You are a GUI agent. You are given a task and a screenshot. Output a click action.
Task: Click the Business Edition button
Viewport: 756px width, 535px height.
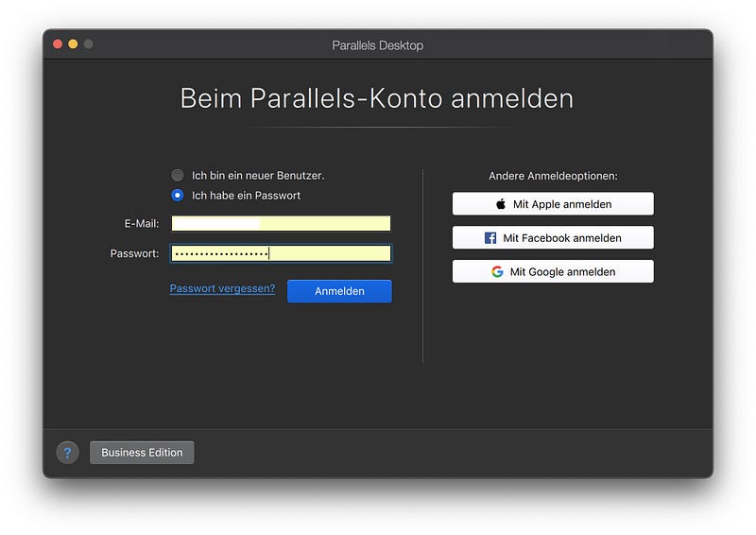(x=142, y=453)
